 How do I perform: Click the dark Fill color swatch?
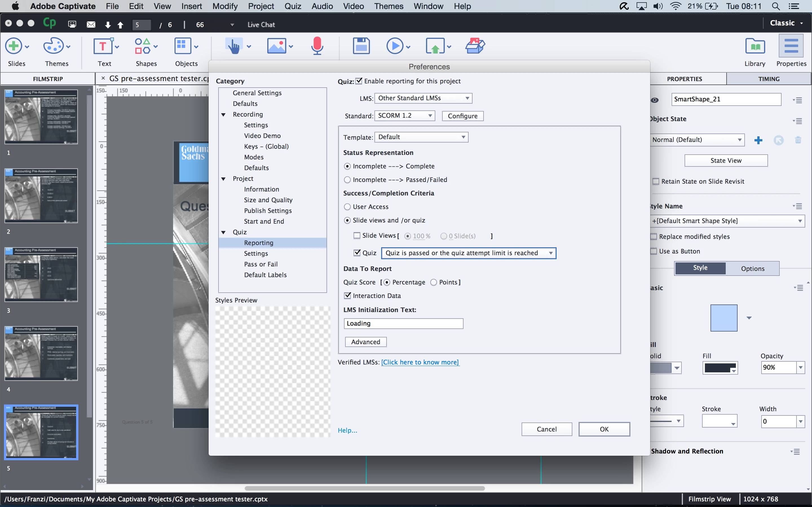point(718,368)
